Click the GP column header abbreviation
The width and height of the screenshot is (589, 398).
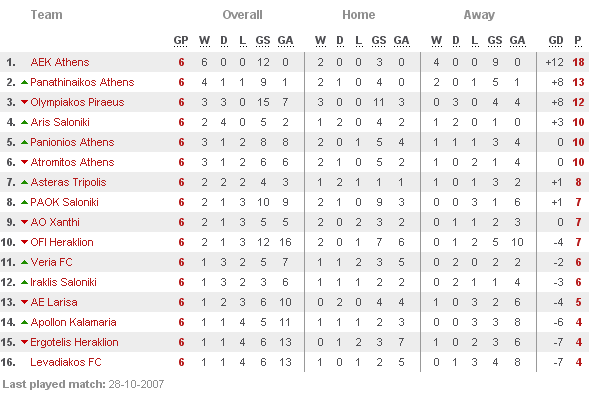pyautogui.click(x=181, y=41)
